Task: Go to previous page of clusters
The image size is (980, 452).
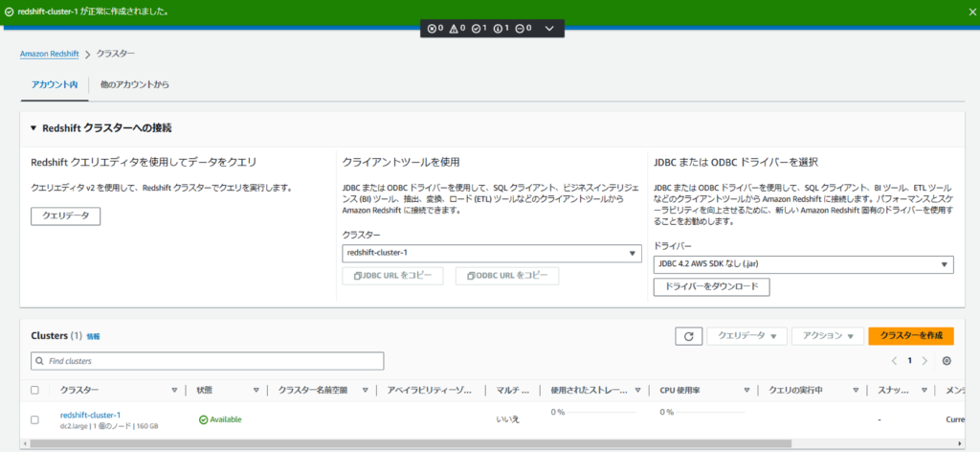Action: 895,361
